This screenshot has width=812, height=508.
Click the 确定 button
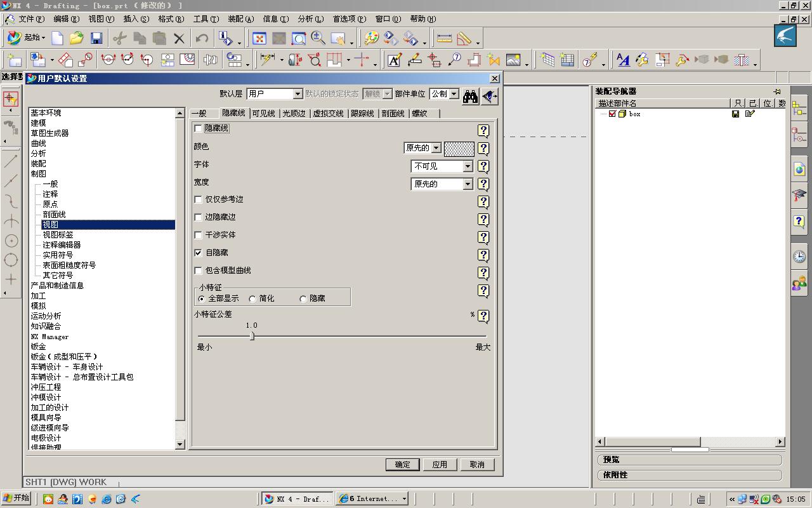coord(402,465)
